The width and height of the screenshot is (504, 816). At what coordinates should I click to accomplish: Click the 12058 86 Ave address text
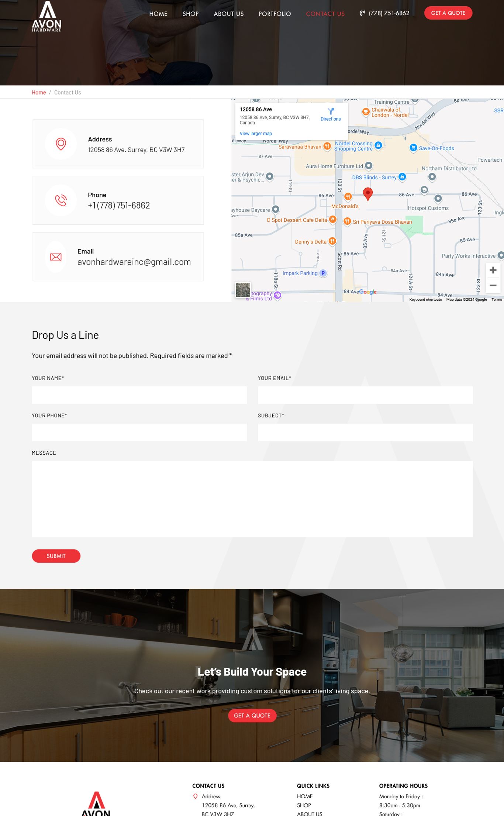136,150
